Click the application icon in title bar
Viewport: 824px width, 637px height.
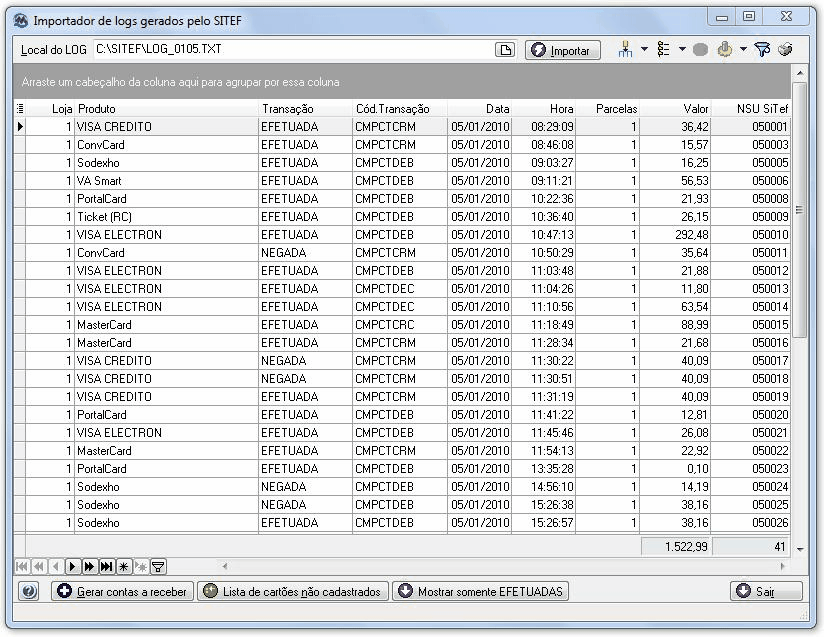(20, 21)
